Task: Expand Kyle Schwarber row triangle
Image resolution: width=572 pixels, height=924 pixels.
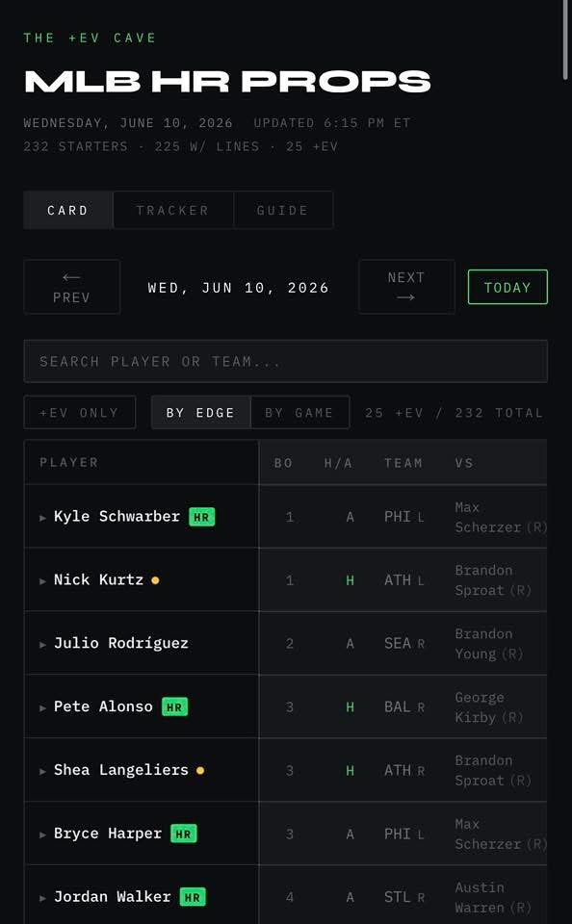Action: click(x=42, y=518)
